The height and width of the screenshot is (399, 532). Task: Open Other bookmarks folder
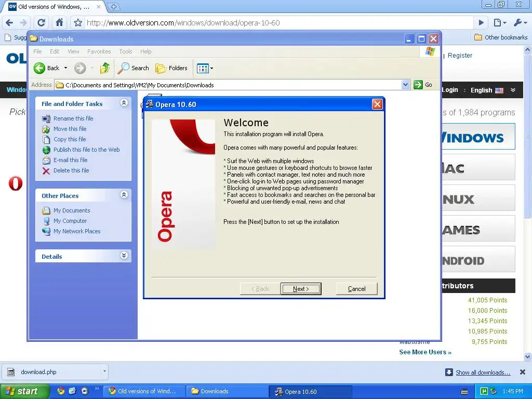501,37
